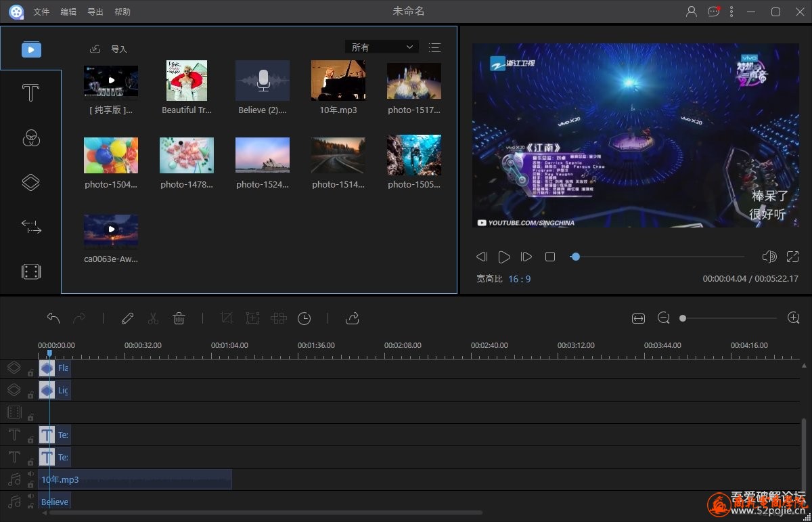Select the Beautiful Tr... media thumbnail
Viewport: 812px width, 522px height.
point(187,81)
